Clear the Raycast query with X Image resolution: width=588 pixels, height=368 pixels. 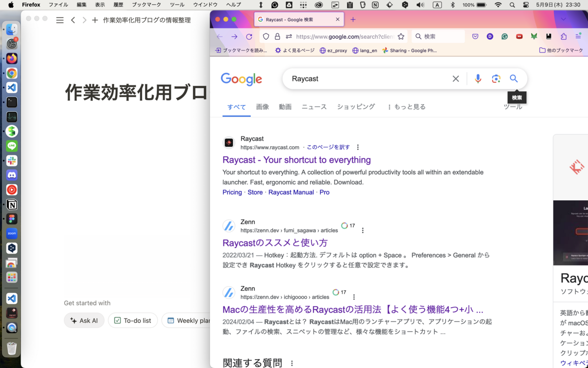click(x=456, y=79)
